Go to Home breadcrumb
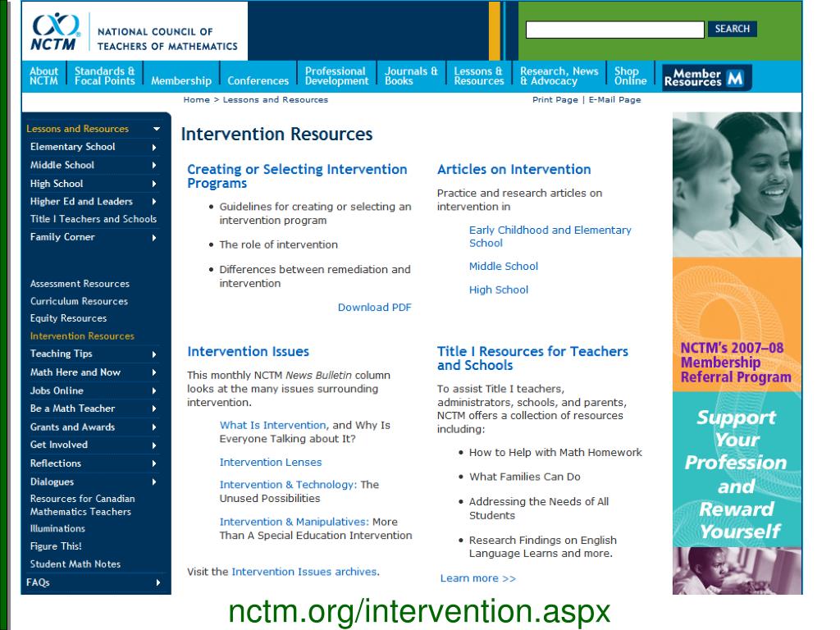Screen dimensions: 840x630 pyautogui.click(x=196, y=99)
